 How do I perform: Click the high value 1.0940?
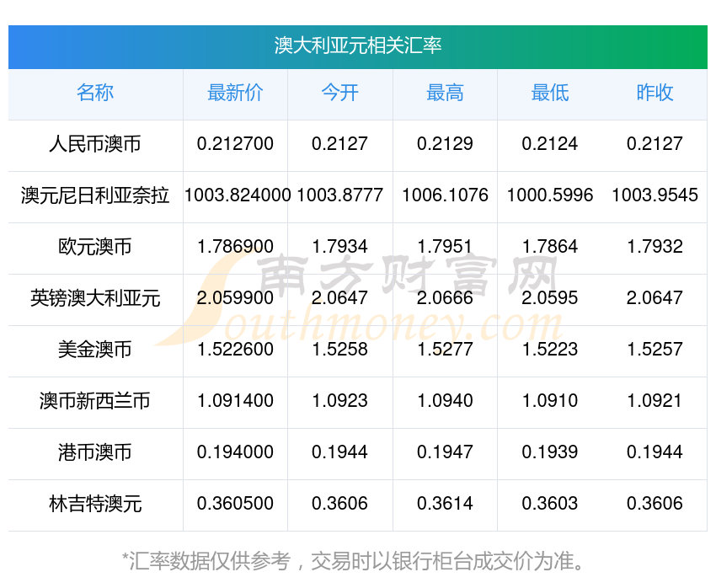445,401
